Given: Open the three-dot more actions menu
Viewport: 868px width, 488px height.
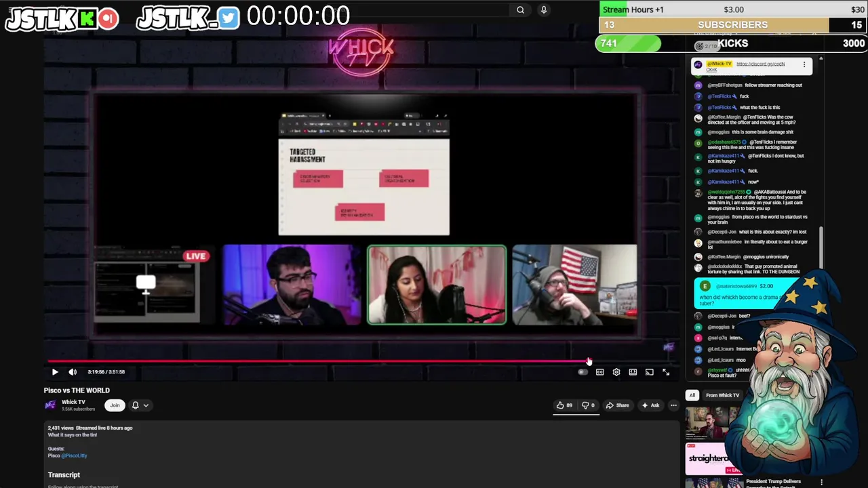Looking at the screenshot, I should click(x=673, y=405).
